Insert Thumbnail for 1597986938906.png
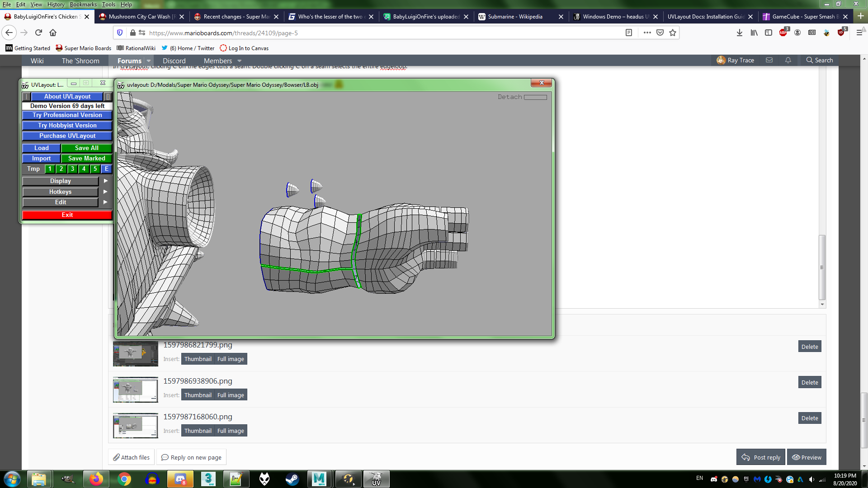This screenshot has width=868, height=488. point(198,395)
